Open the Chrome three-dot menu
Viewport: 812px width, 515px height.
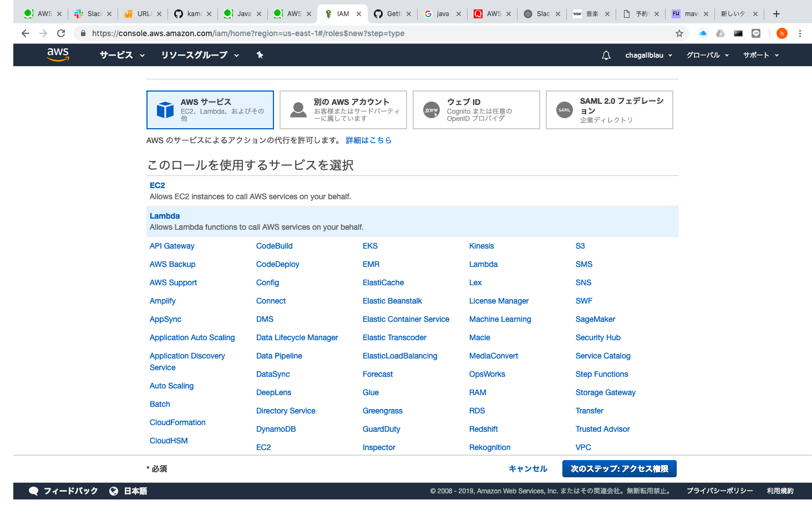(800, 33)
